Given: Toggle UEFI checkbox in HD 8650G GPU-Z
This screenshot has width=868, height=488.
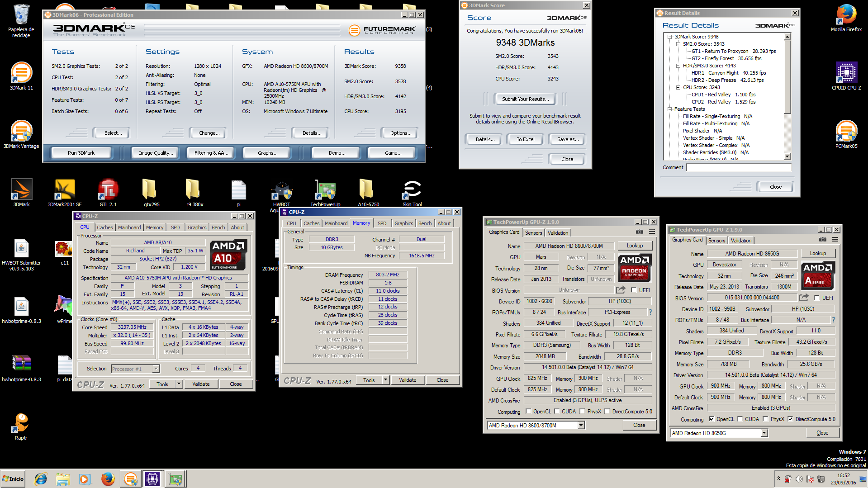Looking at the screenshot, I should [817, 298].
